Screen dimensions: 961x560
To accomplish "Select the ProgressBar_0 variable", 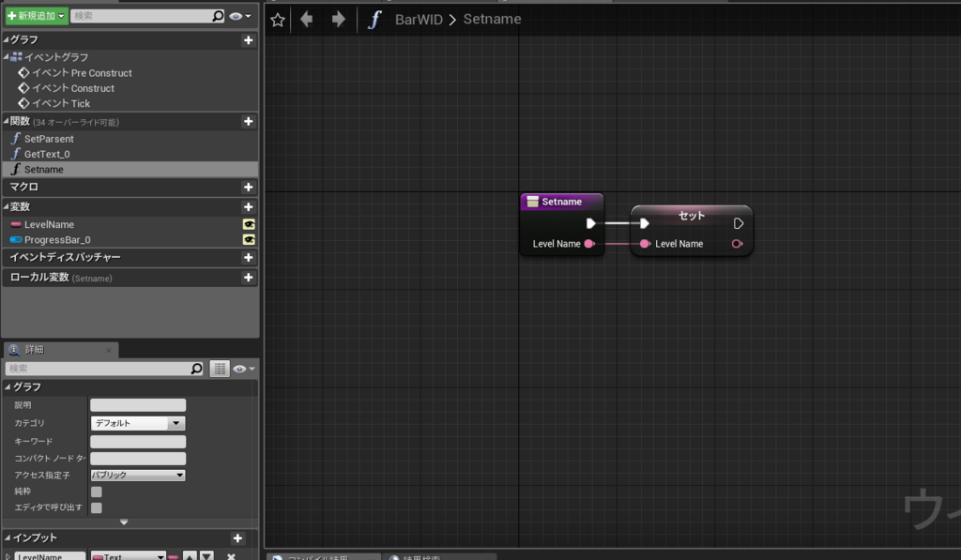I will pyautogui.click(x=57, y=240).
